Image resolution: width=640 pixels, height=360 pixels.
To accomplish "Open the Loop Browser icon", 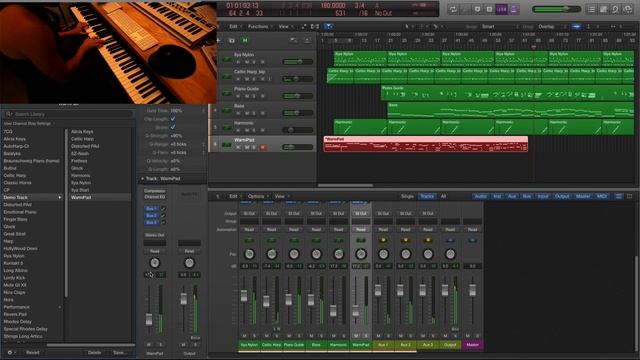I will pyautogui.click(x=616, y=9).
